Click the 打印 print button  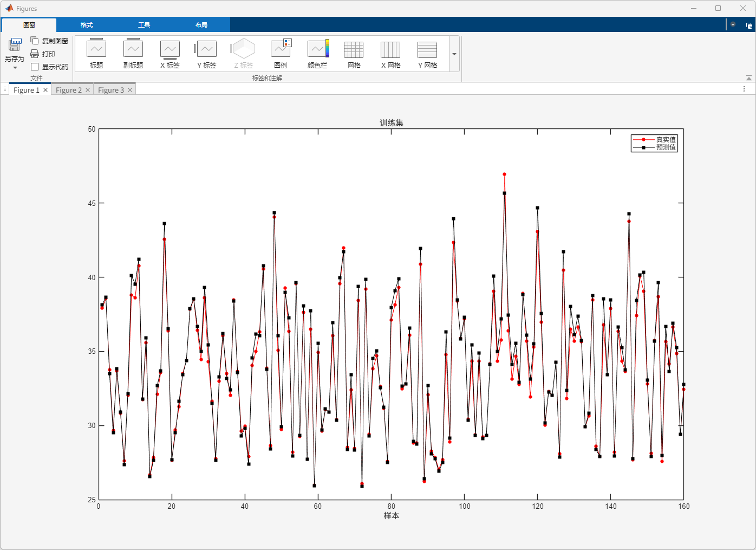43,54
